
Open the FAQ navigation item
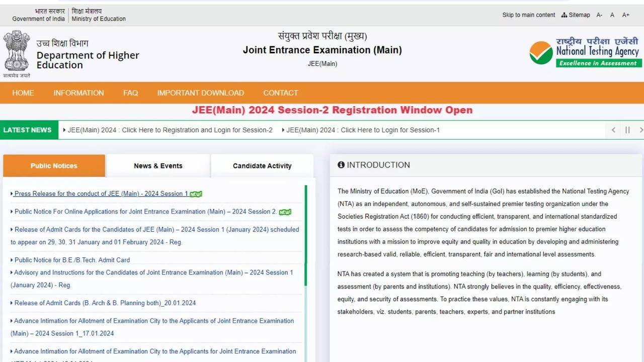pyautogui.click(x=130, y=93)
